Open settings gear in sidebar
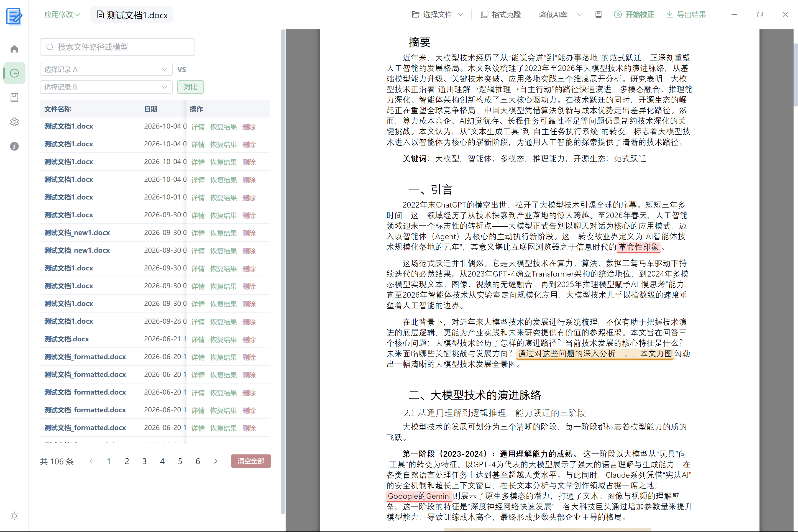This screenshot has height=532, width=798. click(14, 122)
